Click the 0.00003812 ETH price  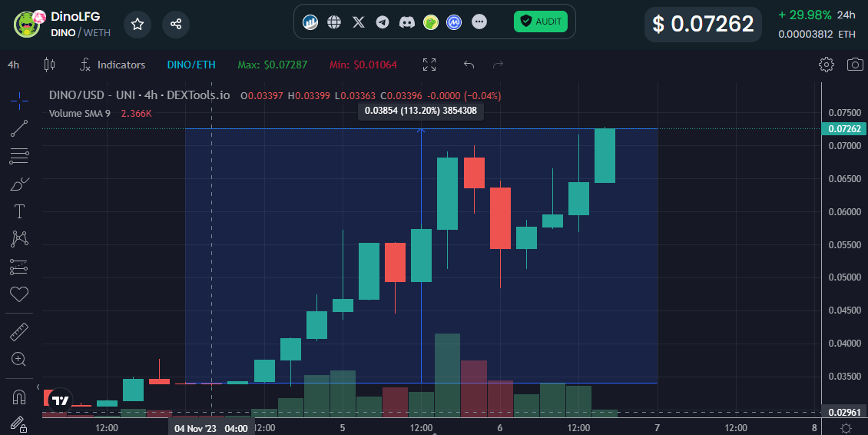point(817,35)
